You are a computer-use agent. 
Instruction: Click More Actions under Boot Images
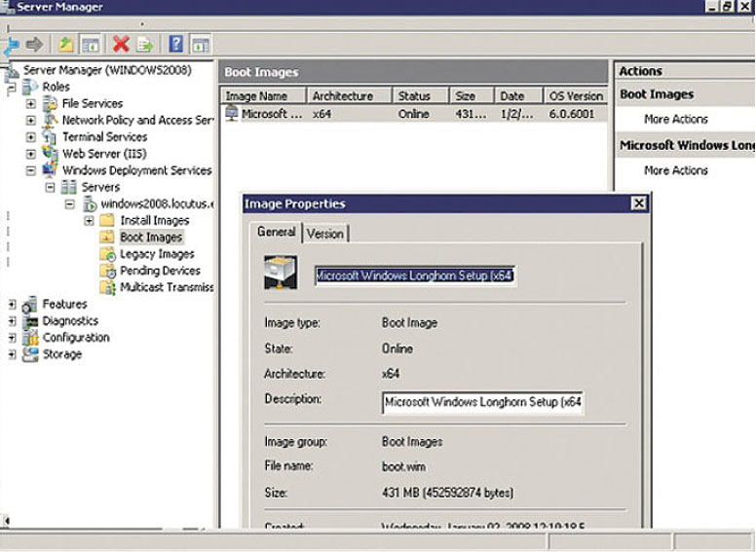(x=675, y=119)
